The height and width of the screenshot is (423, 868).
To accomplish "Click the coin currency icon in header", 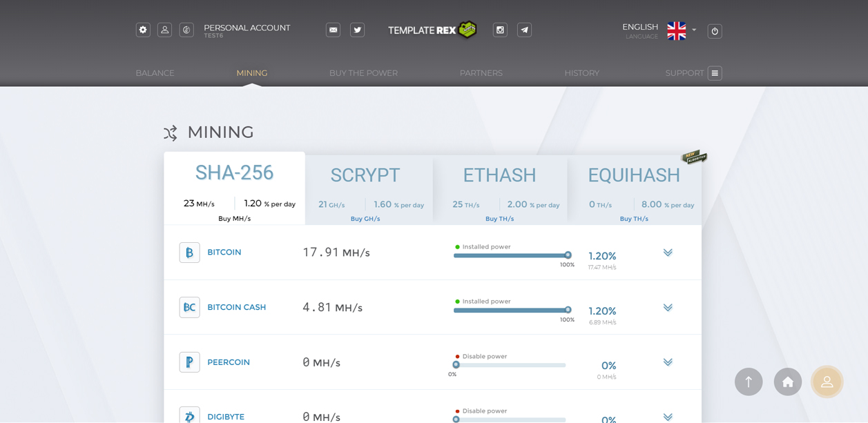I will pyautogui.click(x=186, y=30).
